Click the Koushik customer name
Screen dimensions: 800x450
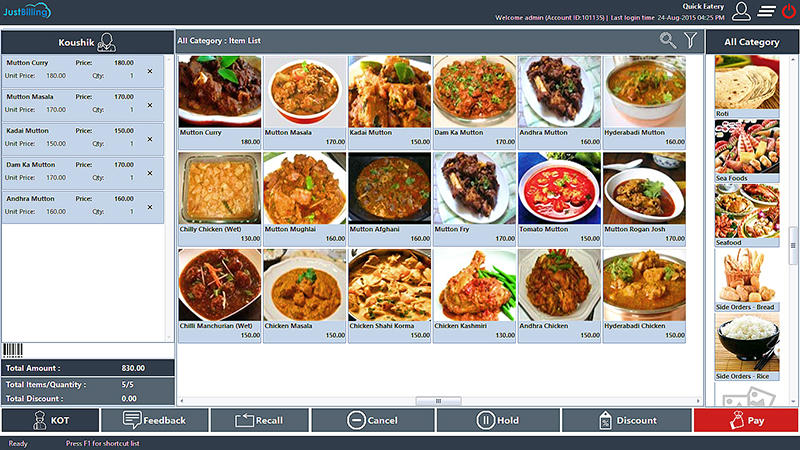76,42
